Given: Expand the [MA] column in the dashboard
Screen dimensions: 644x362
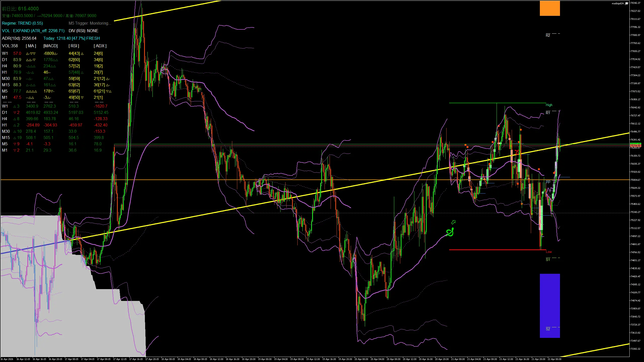Looking at the screenshot, I should coord(30,46).
